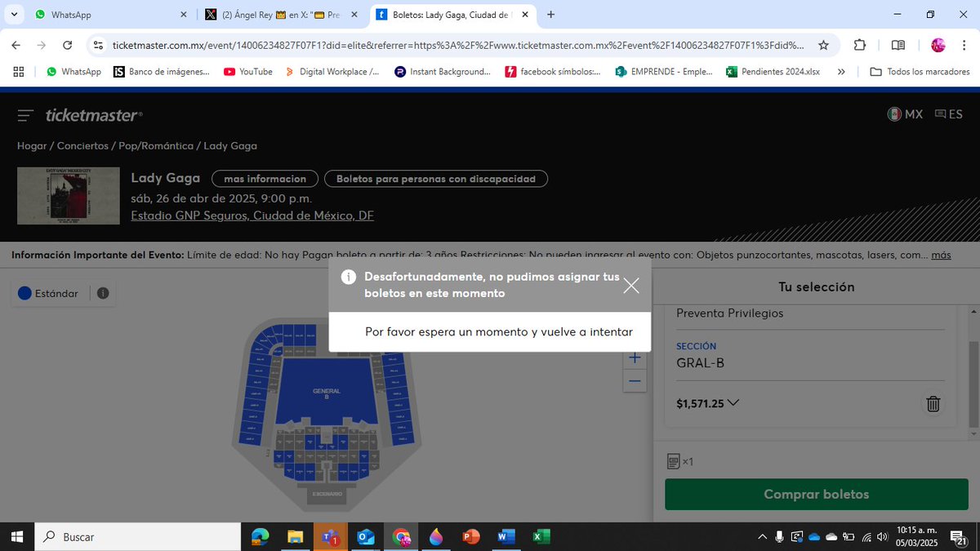The width and height of the screenshot is (980, 551).
Task: Select the GENERAL B section on map
Action: [x=326, y=393]
